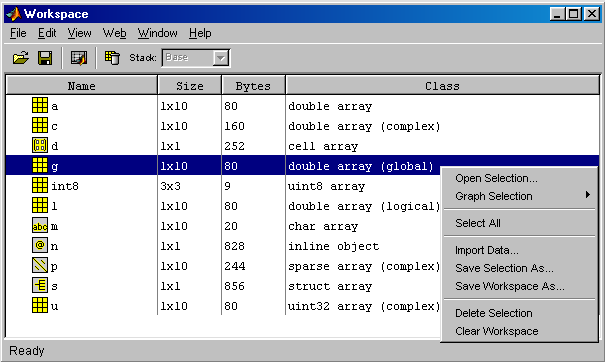The image size is (605, 362).
Task: Maximize the Workspace window
Action: coord(573,14)
